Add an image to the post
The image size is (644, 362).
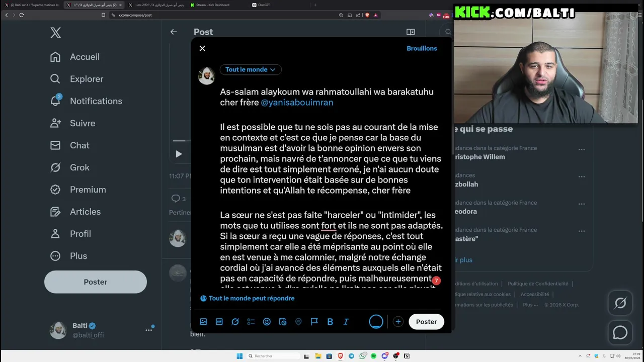203,322
